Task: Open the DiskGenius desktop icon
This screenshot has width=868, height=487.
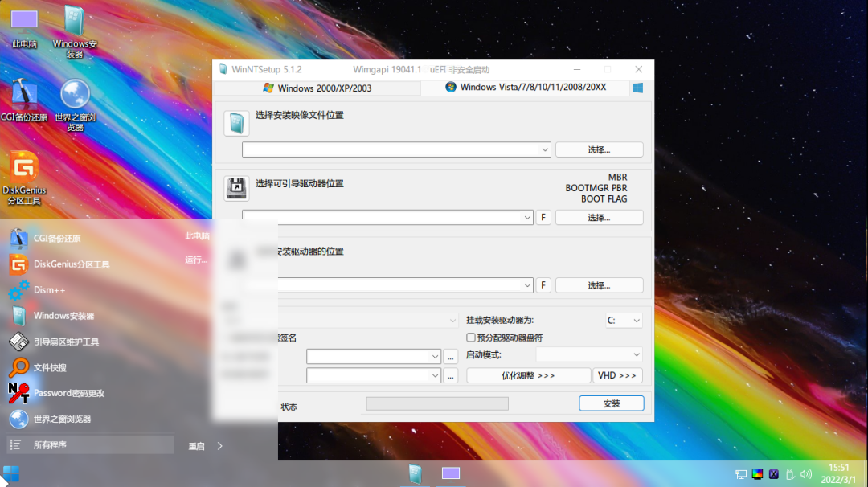Action: 24,178
